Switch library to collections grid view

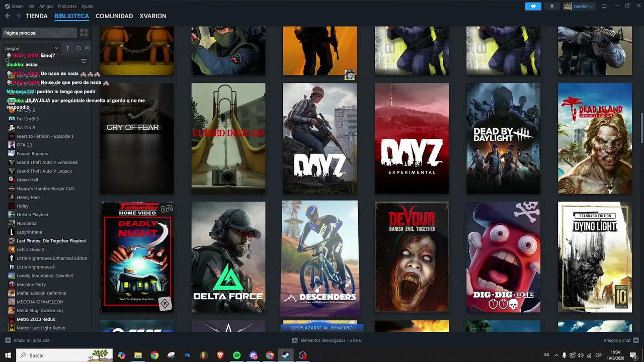click(x=84, y=33)
